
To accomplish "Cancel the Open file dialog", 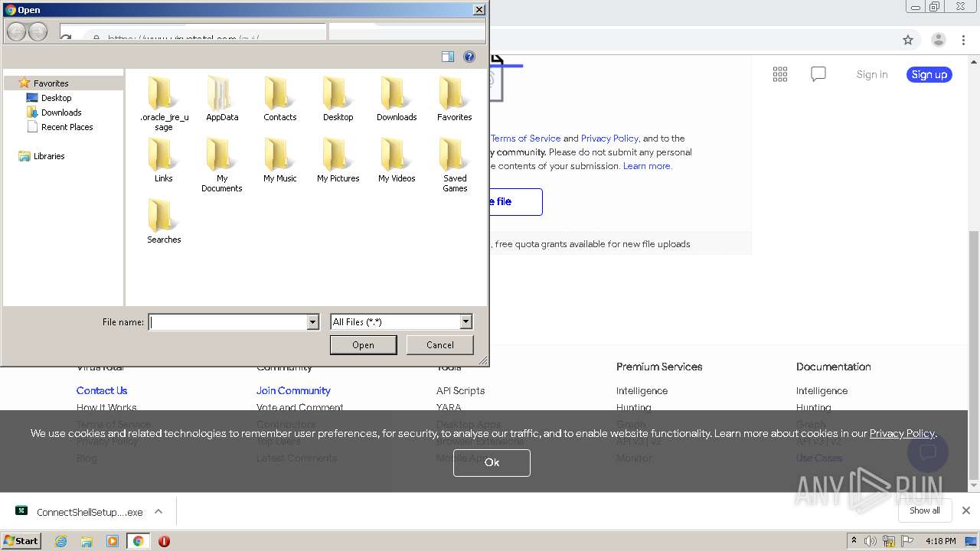I will point(440,345).
